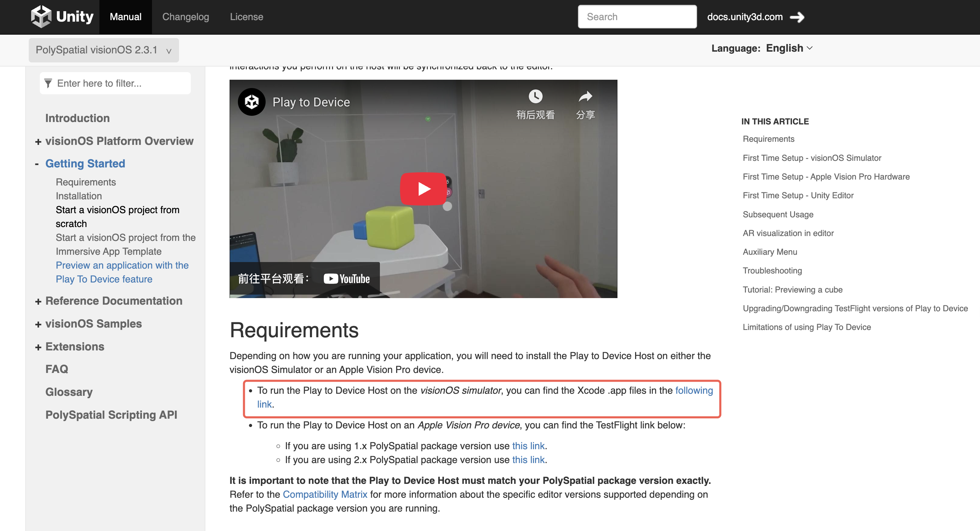Viewport: 980px width, 531px height.
Task: Jump to First Time Setup - visionOS Simulator
Action: (812, 158)
